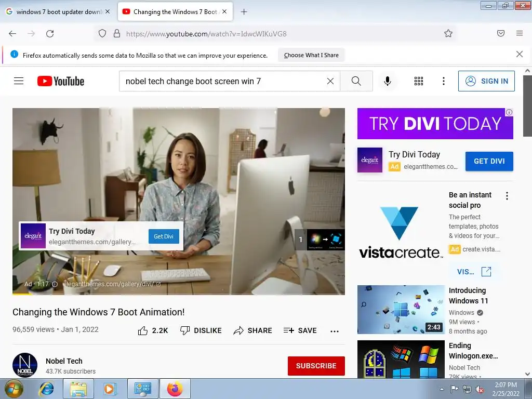Open the YouTube hamburger guide menu
532x399 pixels.
pyautogui.click(x=19, y=81)
